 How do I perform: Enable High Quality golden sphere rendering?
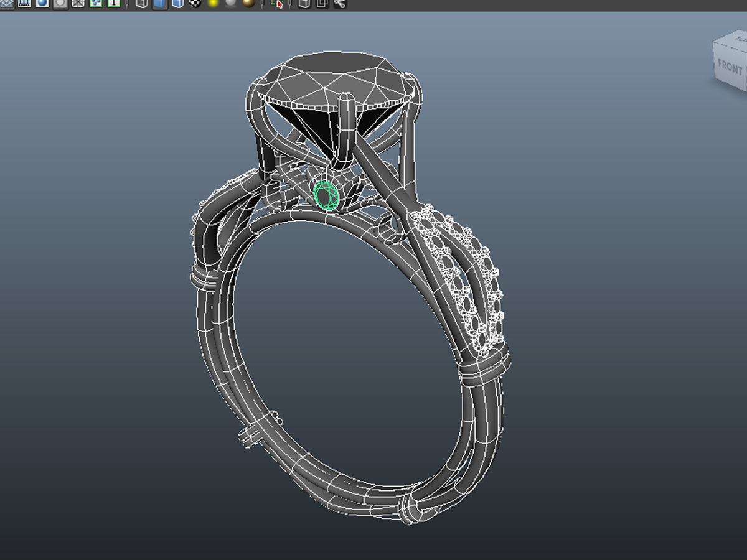click(x=249, y=3)
